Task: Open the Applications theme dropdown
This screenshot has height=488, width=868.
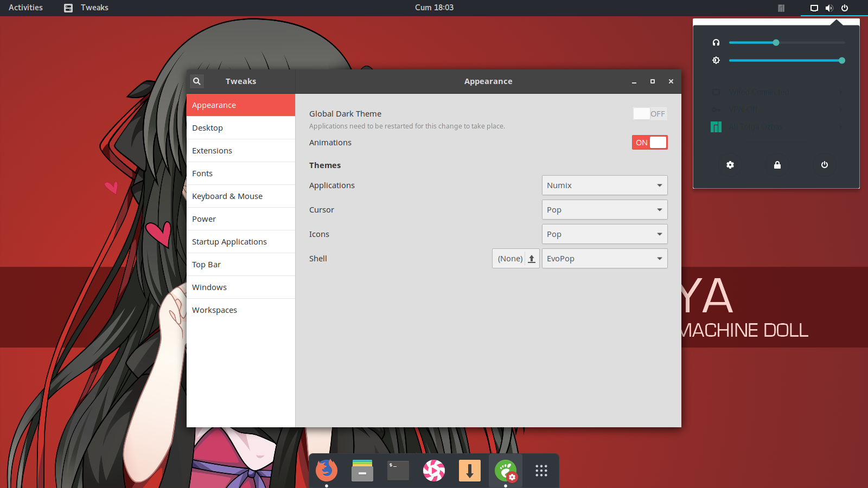Action: click(x=605, y=185)
